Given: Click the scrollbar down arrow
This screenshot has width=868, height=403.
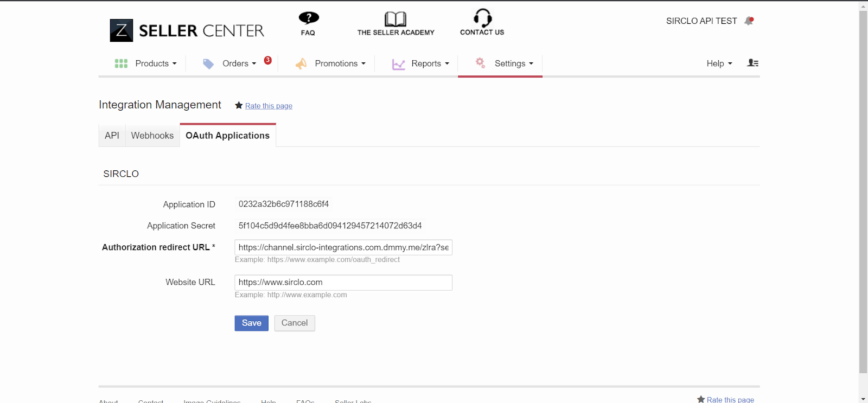Looking at the screenshot, I should [863, 399].
